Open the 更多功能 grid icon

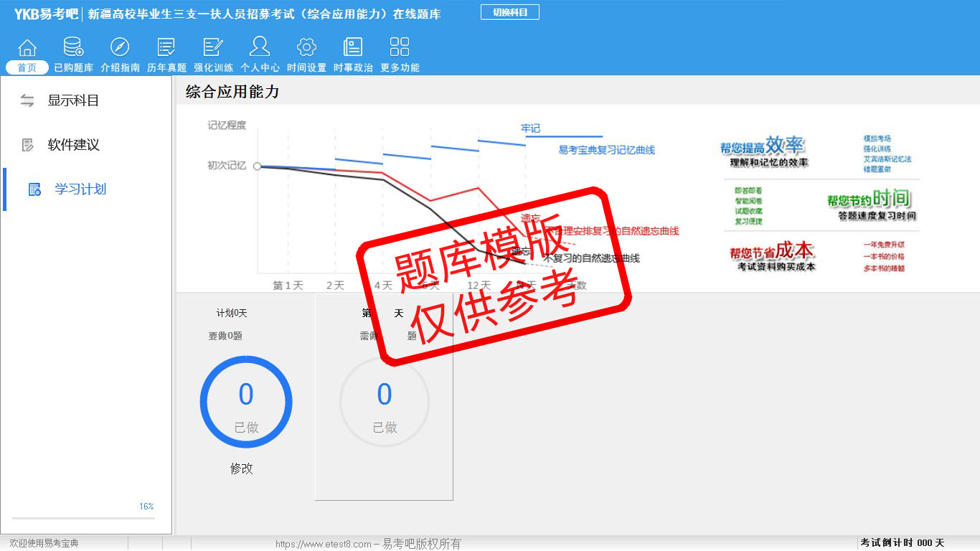pyautogui.click(x=400, y=48)
